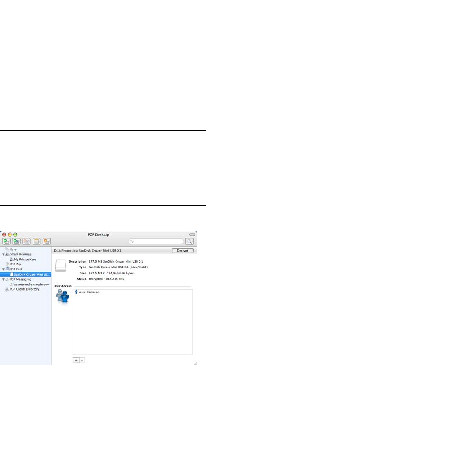
Task: Click the removable drive icon
Action: [61, 266]
